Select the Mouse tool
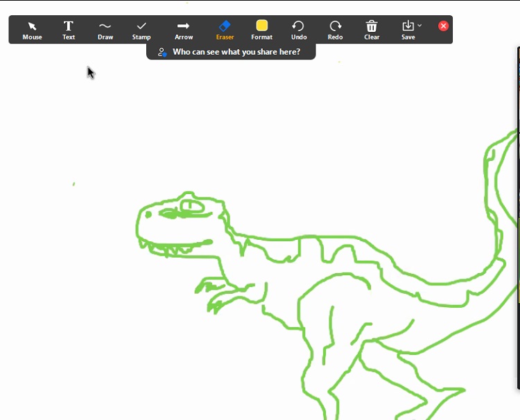Viewport: 520px width, 420px height. [x=32, y=30]
